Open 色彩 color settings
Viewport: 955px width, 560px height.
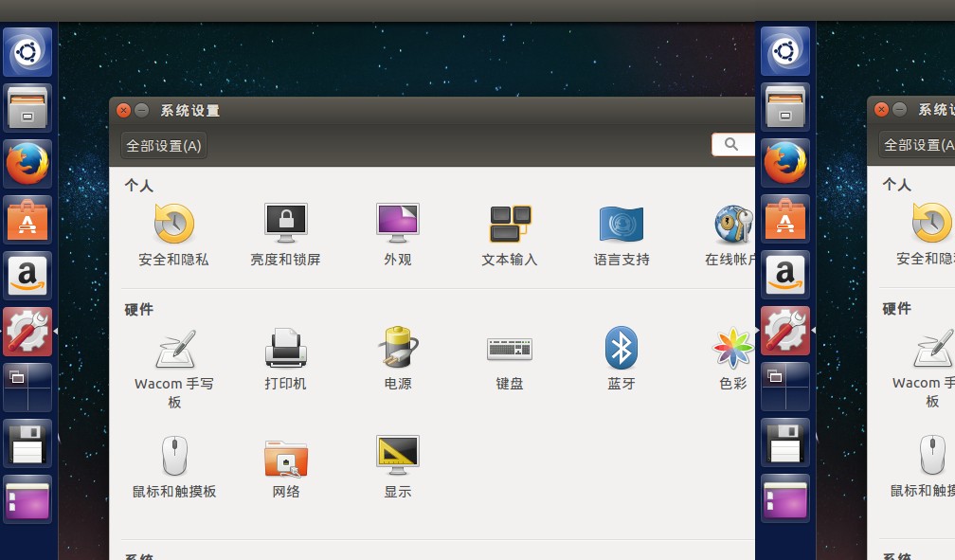pos(732,359)
